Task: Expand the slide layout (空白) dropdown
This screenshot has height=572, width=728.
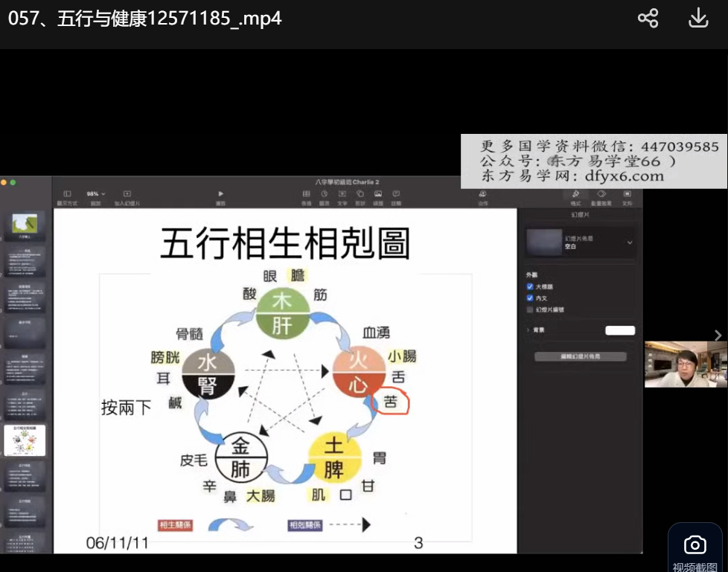Action: [x=630, y=242]
